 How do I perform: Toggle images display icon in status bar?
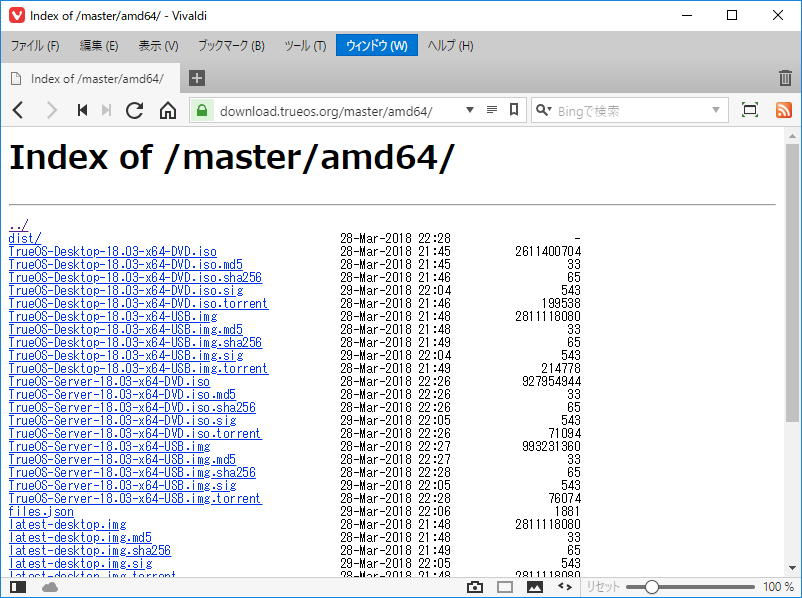click(x=534, y=587)
